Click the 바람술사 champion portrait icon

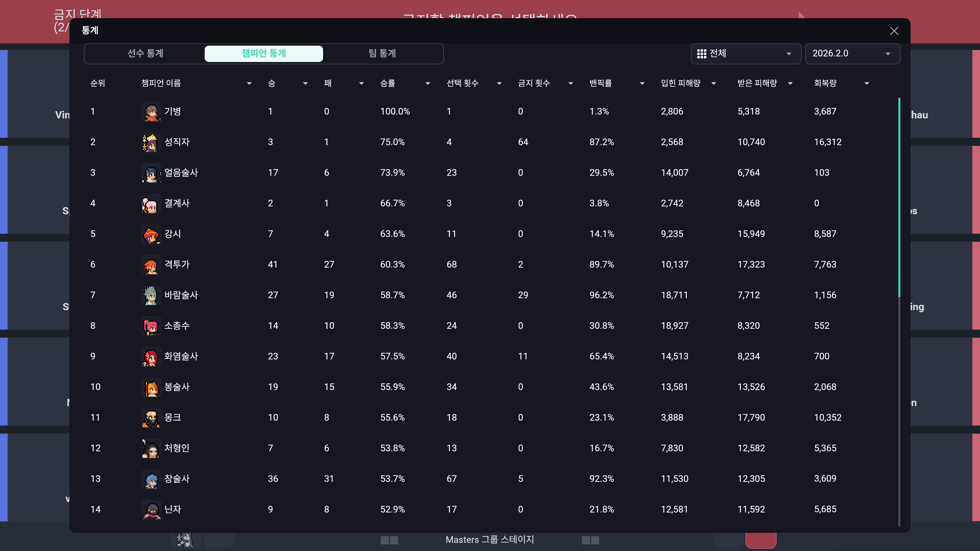[151, 295]
